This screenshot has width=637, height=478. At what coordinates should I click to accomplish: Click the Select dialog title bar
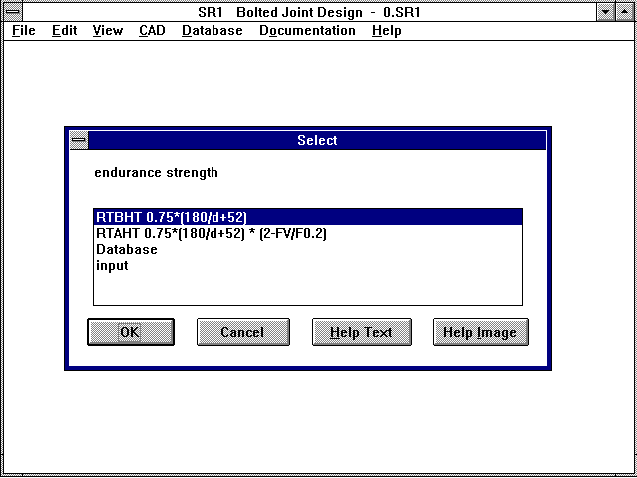317,141
